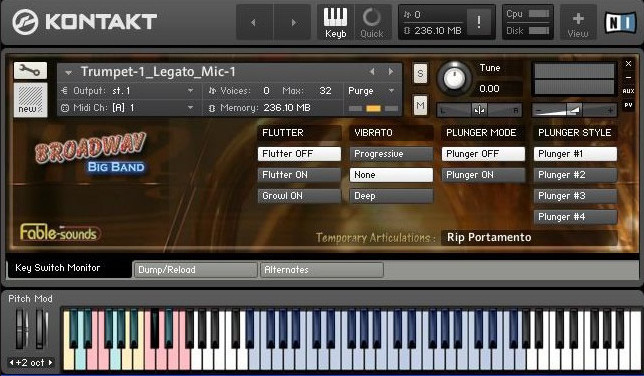Click the Memory 236.10 MB readout
This screenshot has width=644, height=376.
click(x=287, y=108)
